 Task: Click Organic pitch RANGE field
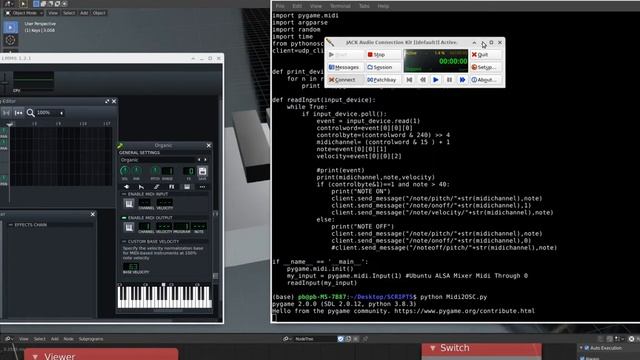pos(167,171)
